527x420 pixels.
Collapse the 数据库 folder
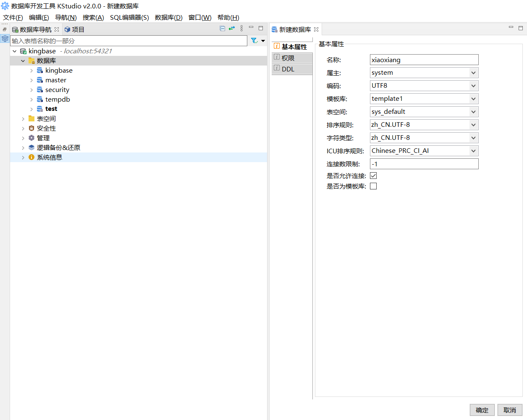tap(23, 61)
